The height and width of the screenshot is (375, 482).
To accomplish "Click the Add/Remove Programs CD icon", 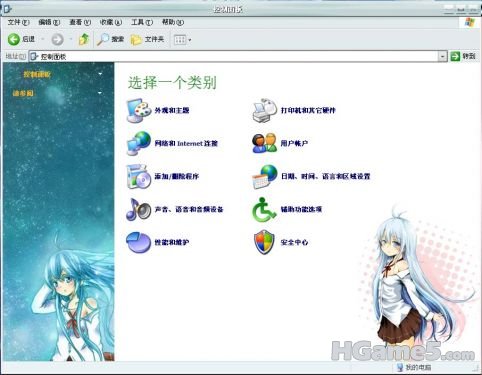I will pyautogui.click(x=139, y=176).
